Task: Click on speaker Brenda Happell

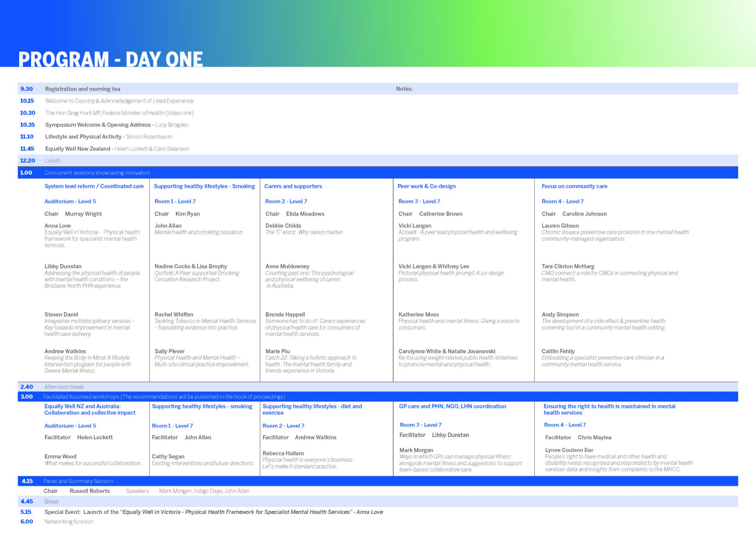Action: pos(285,314)
